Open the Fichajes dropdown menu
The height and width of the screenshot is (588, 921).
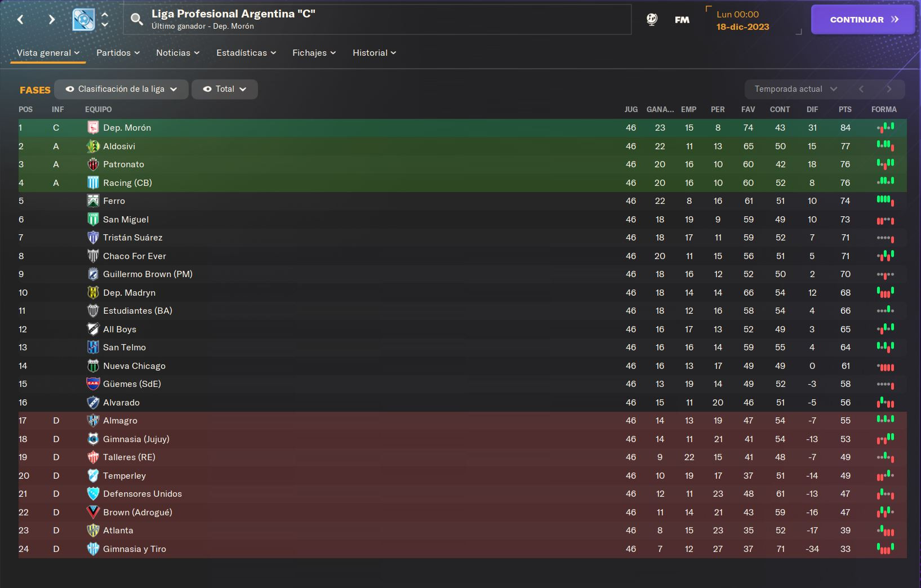click(x=314, y=53)
